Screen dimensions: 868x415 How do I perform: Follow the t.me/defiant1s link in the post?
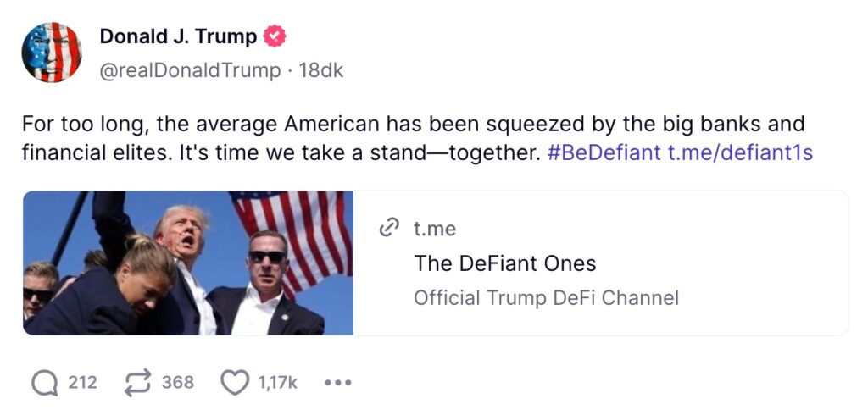(x=740, y=154)
